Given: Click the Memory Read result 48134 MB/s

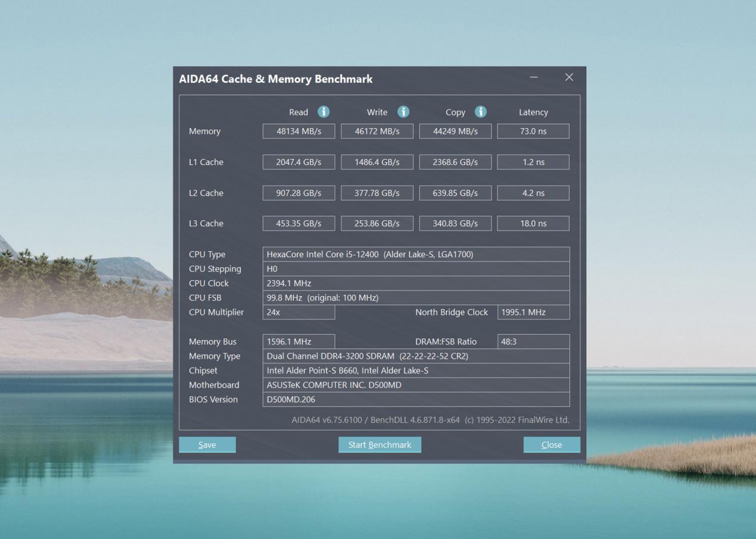Looking at the screenshot, I should (x=298, y=131).
